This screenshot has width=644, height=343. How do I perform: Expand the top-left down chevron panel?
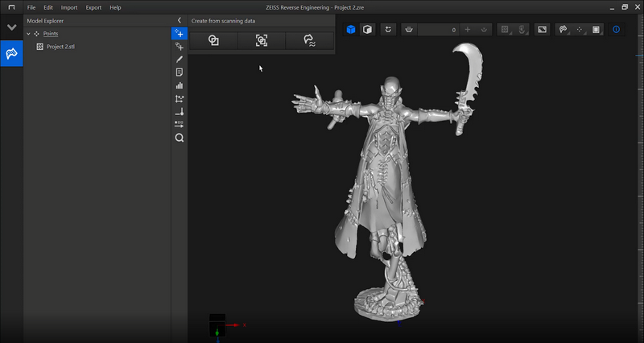tap(11, 27)
